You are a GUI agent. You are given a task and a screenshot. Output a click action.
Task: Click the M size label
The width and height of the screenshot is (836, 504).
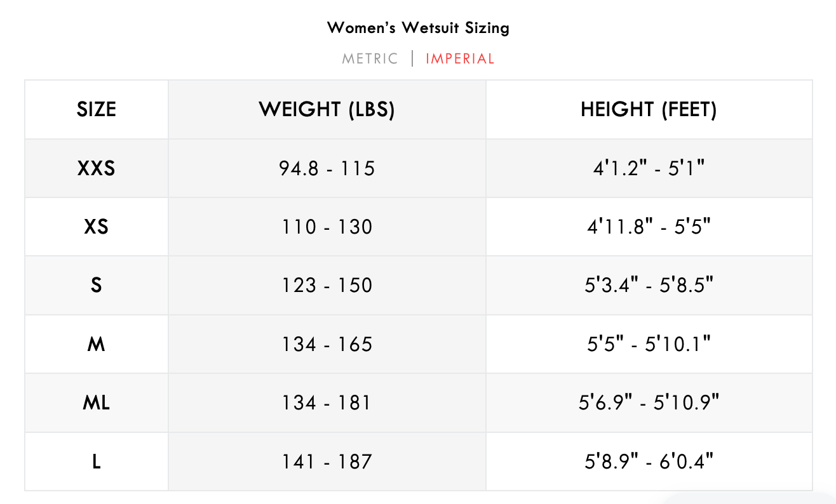pyautogui.click(x=97, y=344)
